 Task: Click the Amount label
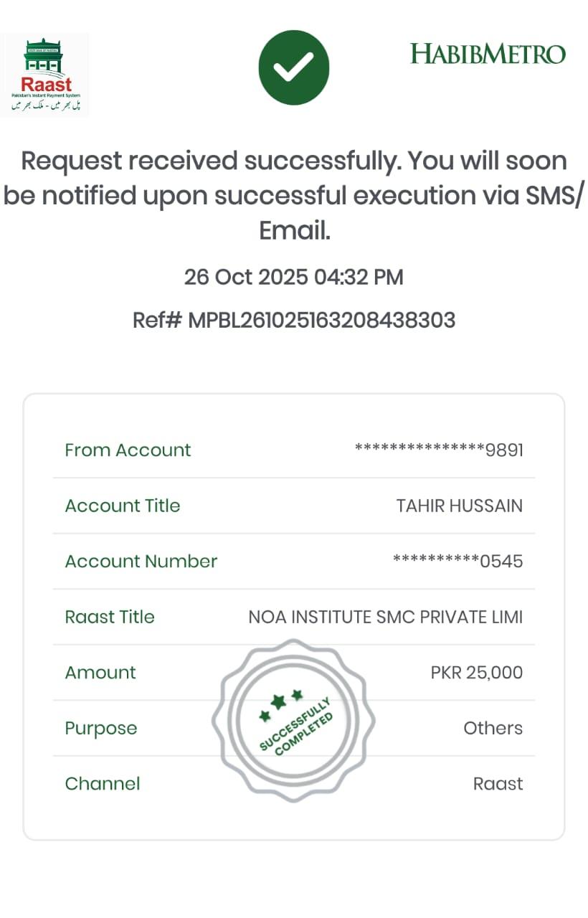(100, 673)
